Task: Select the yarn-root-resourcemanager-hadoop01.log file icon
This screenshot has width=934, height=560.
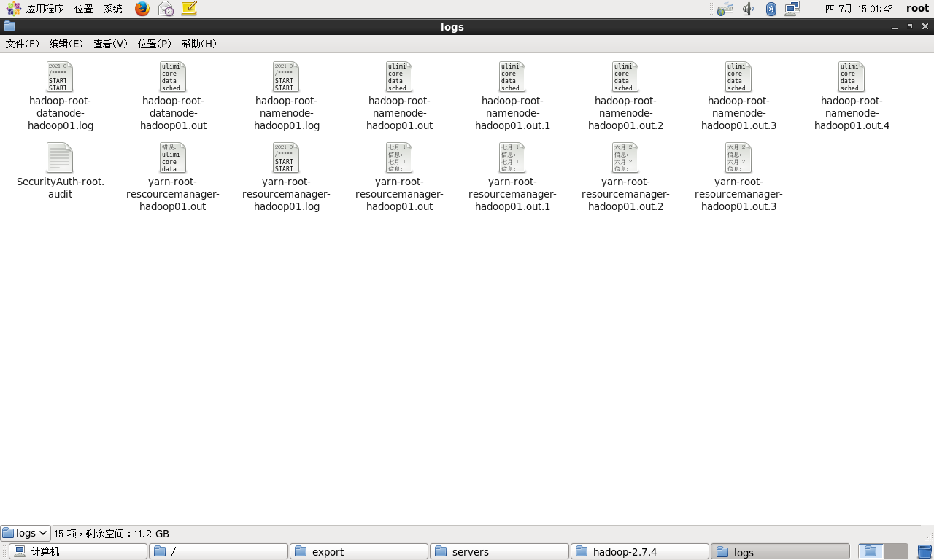Action: click(286, 157)
